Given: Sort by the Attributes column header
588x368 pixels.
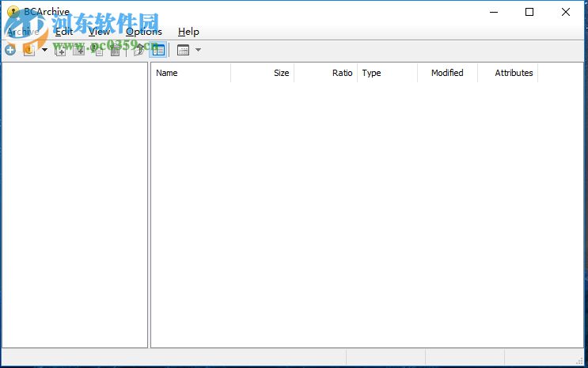Looking at the screenshot, I should 508,73.
